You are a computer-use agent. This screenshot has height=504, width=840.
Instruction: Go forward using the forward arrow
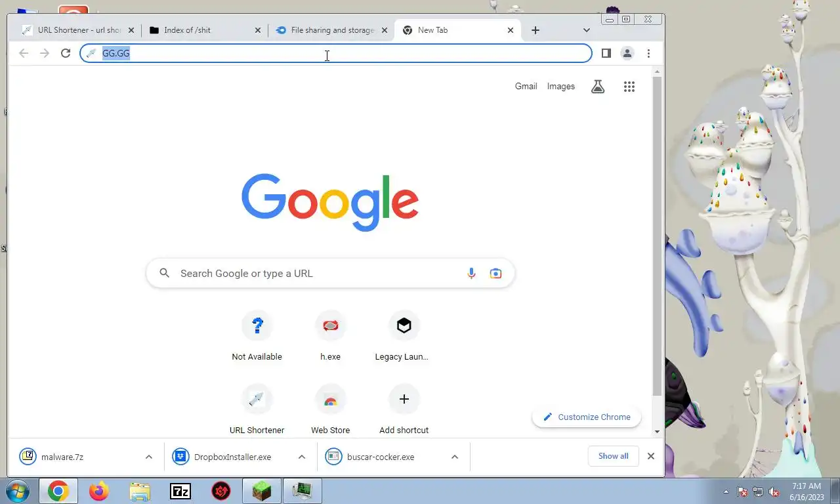click(45, 53)
